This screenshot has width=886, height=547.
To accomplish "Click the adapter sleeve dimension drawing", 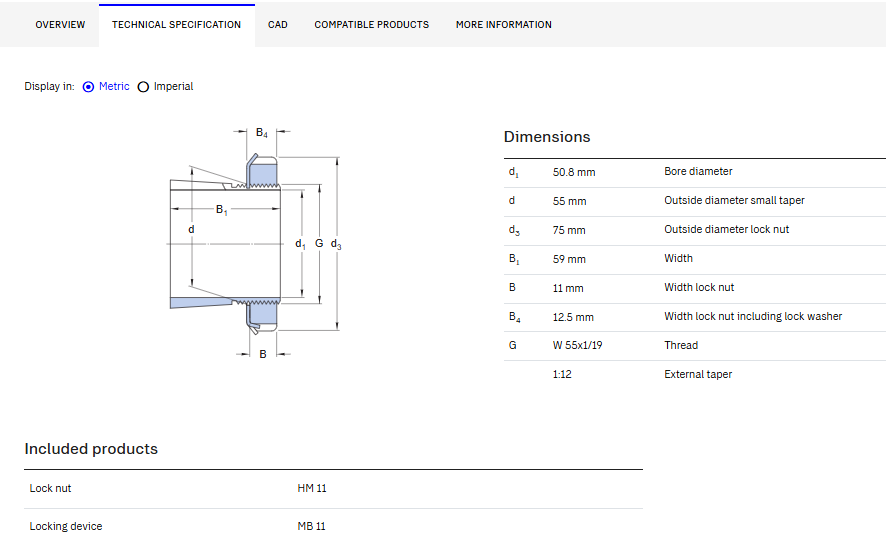I will (255, 243).
